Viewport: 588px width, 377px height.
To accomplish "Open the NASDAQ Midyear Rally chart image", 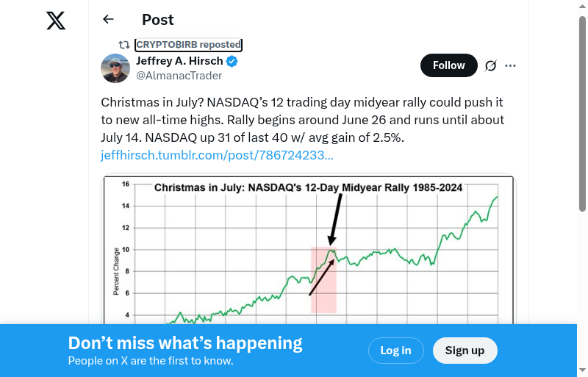I will (x=308, y=250).
